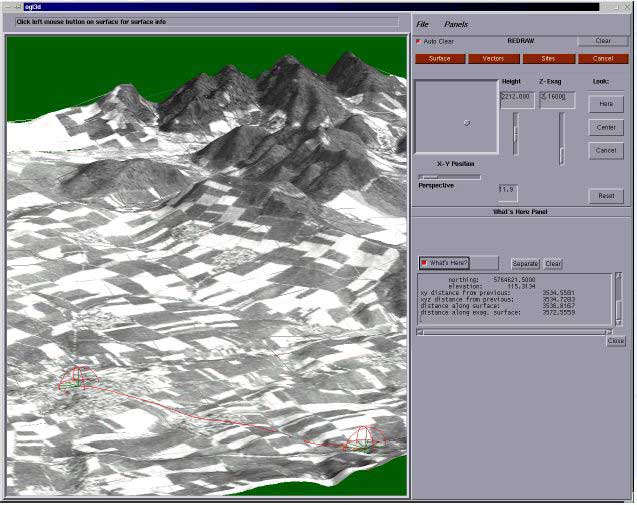Redraw the Surface with the red button
This screenshot has height=505, width=637.
(x=440, y=59)
